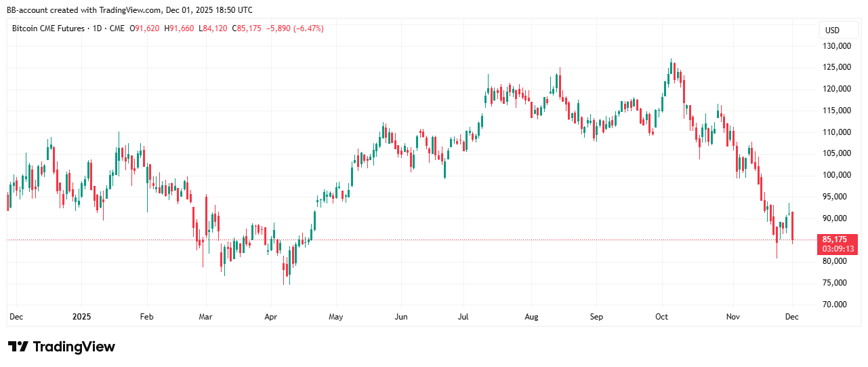Click the low value L84,120

[213, 28]
